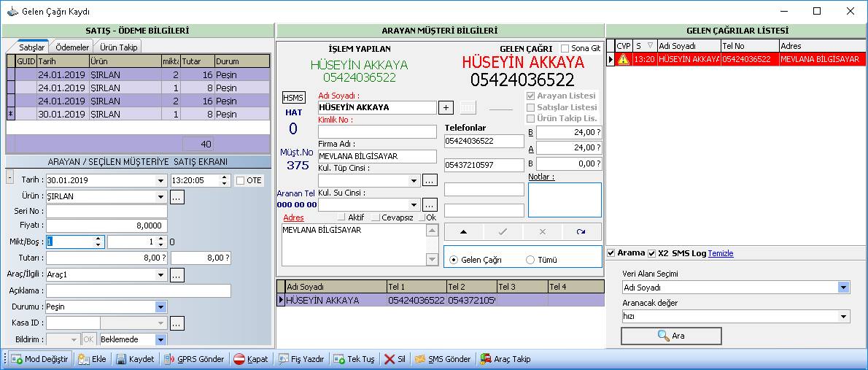Enable the Sona Git checkbox
The height and width of the screenshot is (370, 868).
[x=565, y=48]
